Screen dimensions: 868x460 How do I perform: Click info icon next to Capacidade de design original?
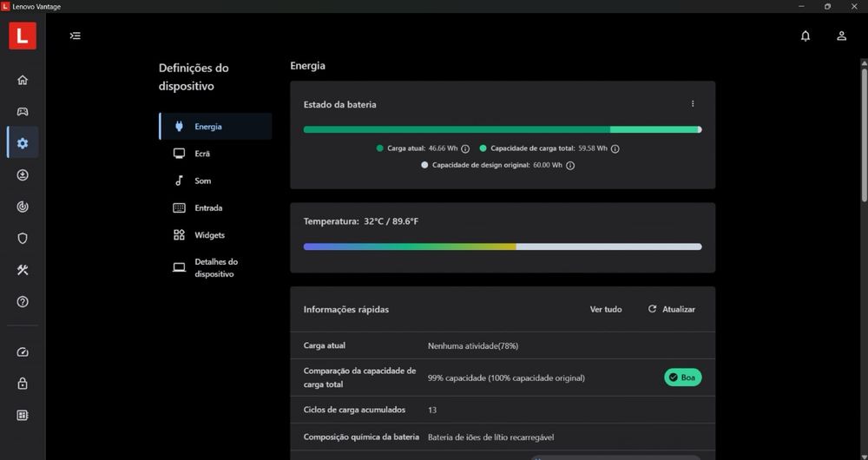[570, 166]
